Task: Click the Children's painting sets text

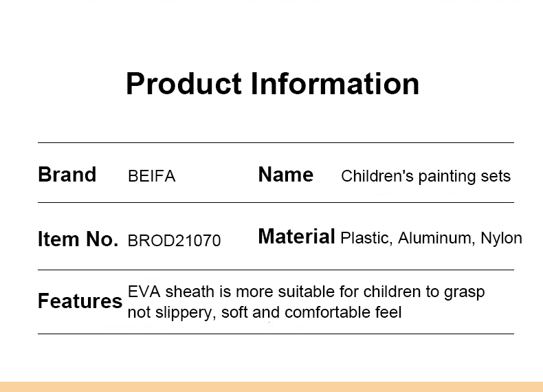Action: (425, 176)
